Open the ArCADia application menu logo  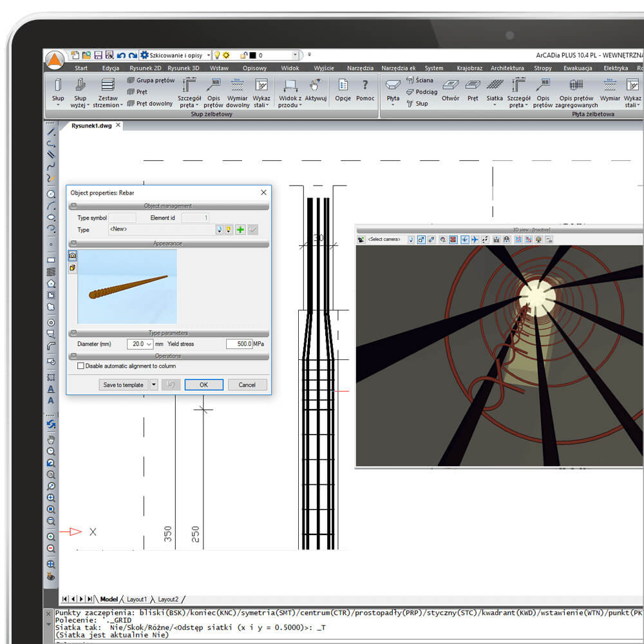(55, 61)
